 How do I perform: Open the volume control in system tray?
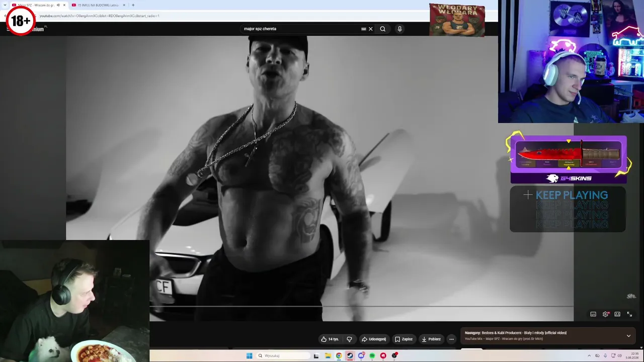[x=619, y=356]
